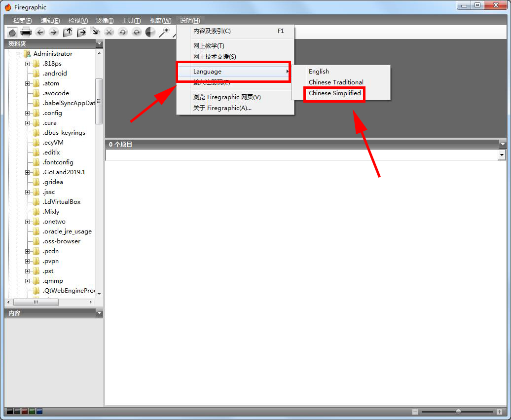Click the Firegraphic flame icon in the toolbar
Screen dimensions: 511x420
[x=12, y=32]
